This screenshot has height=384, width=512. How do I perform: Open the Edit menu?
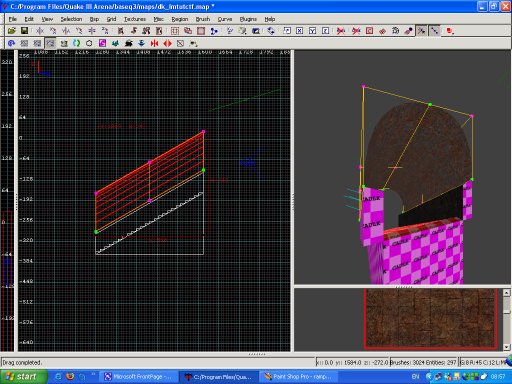[x=29, y=19]
